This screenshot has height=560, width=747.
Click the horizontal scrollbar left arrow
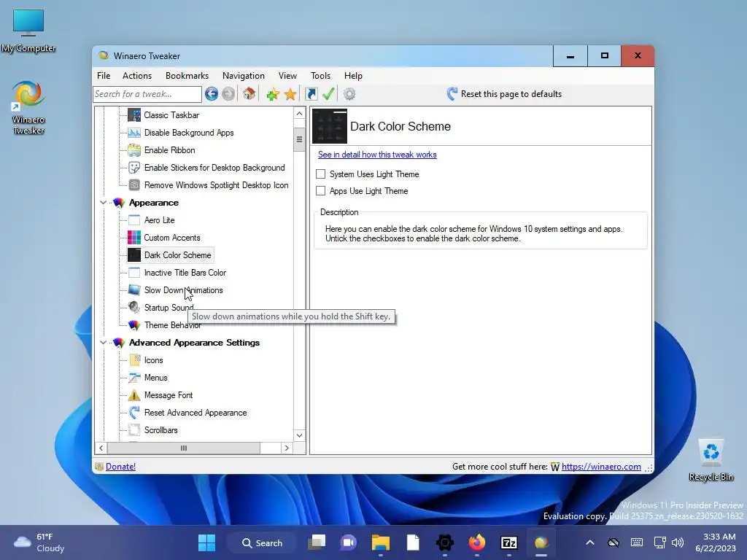[x=101, y=448]
